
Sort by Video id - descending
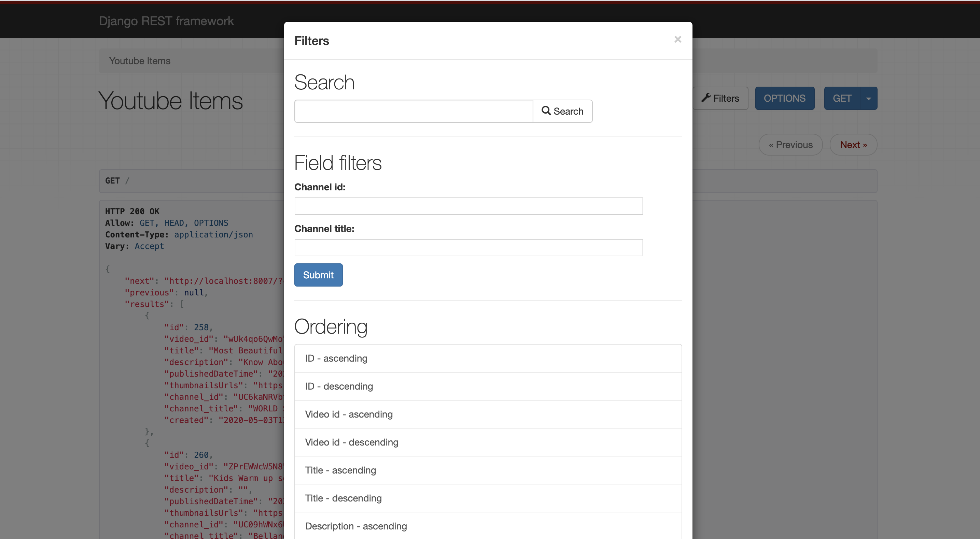coord(488,442)
